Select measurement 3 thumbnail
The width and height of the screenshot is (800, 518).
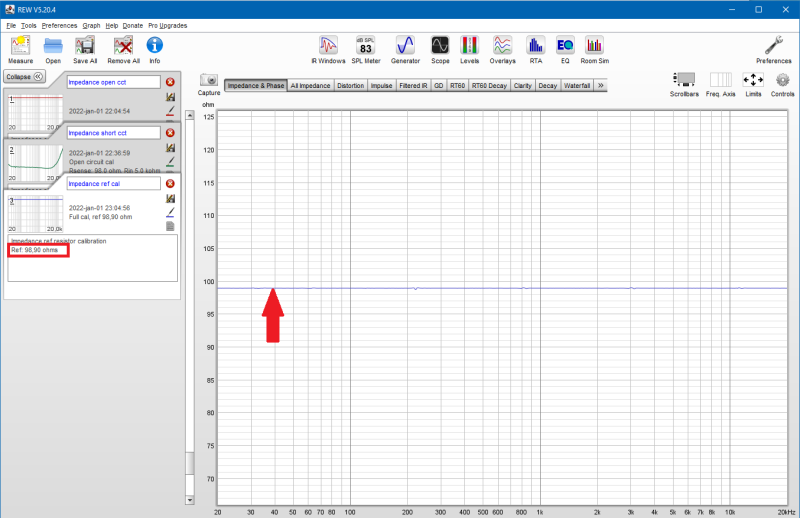coord(36,213)
